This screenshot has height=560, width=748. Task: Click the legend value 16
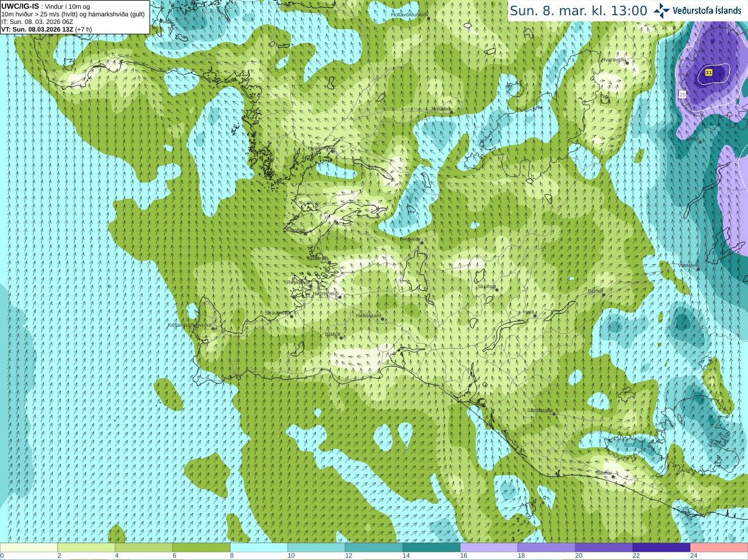tap(464, 556)
